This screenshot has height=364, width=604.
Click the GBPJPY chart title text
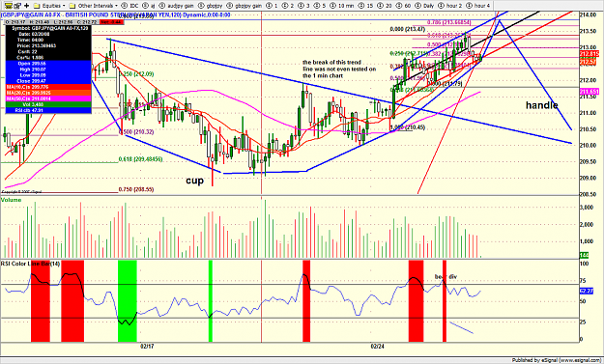[116, 14]
